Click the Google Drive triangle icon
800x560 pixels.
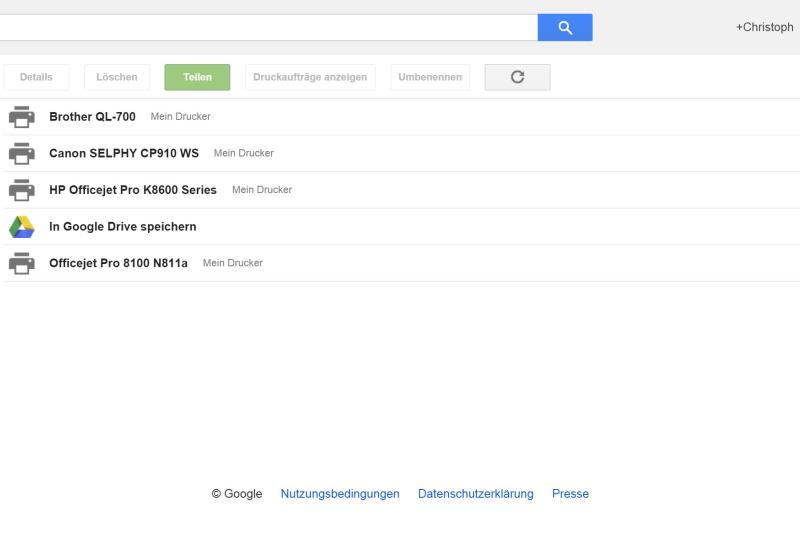click(21, 227)
